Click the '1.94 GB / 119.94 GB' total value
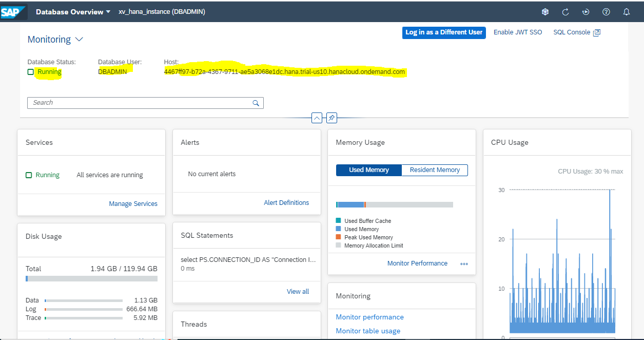This screenshot has width=644, height=340. pos(124,269)
